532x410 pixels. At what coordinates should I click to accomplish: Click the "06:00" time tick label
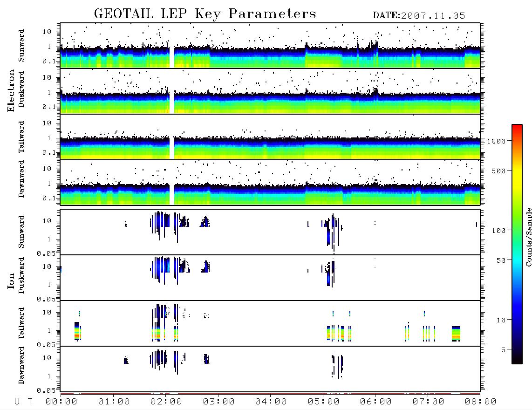click(x=376, y=402)
